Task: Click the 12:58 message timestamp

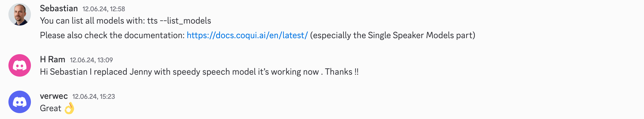Action: pos(104,9)
